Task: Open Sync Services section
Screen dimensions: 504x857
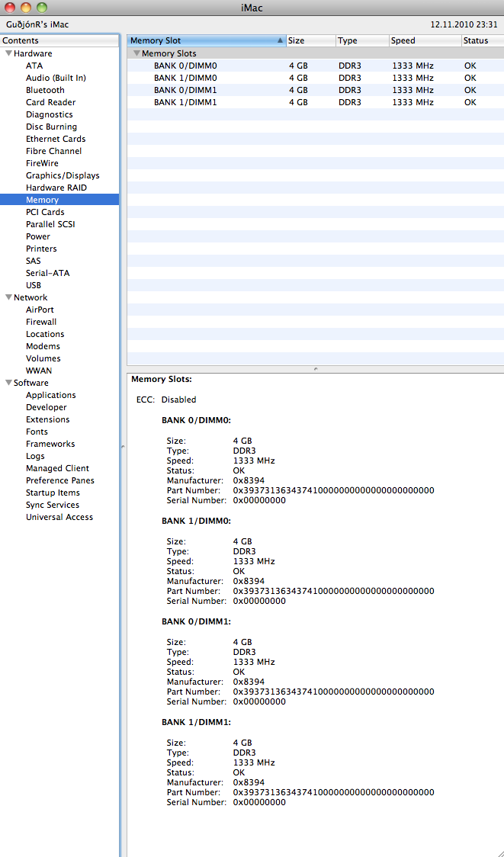Action: [x=53, y=505]
